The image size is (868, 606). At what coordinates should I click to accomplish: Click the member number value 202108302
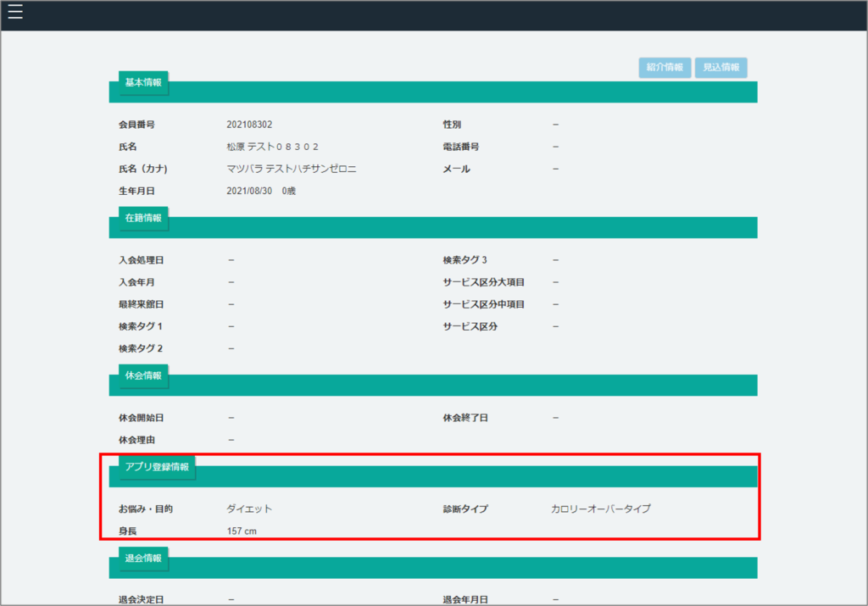click(249, 125)
